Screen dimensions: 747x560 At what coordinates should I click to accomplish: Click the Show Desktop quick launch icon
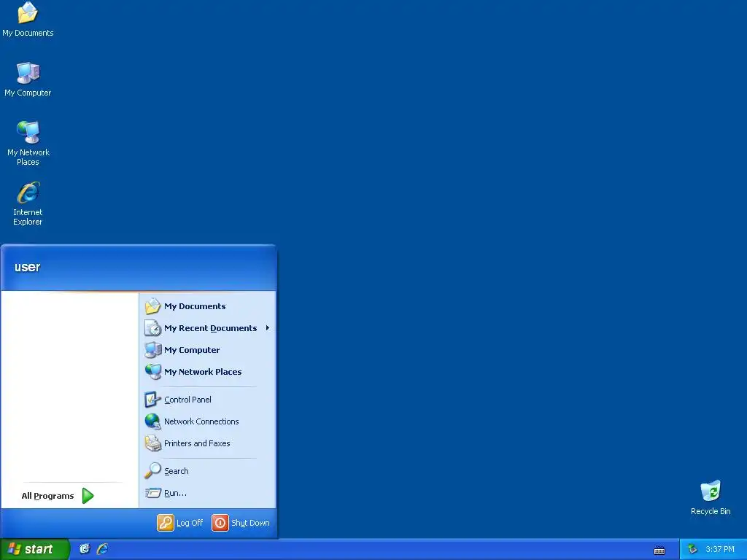pyautogui.click(x=85, y=549)
